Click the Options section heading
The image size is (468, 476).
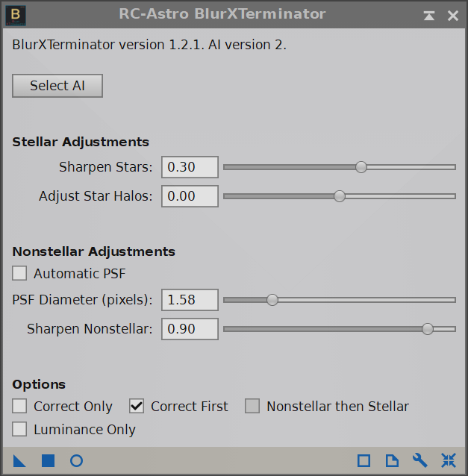[39, 385]
